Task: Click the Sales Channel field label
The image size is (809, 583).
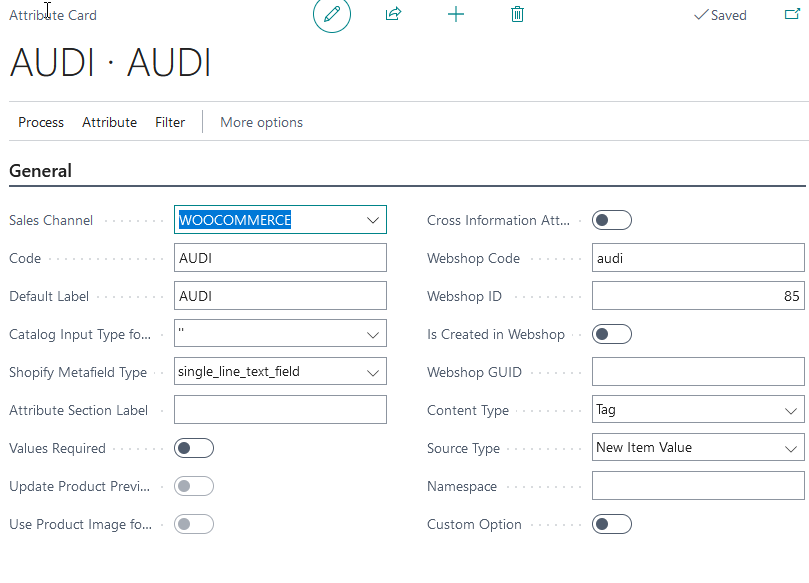Action: [51, 220]
